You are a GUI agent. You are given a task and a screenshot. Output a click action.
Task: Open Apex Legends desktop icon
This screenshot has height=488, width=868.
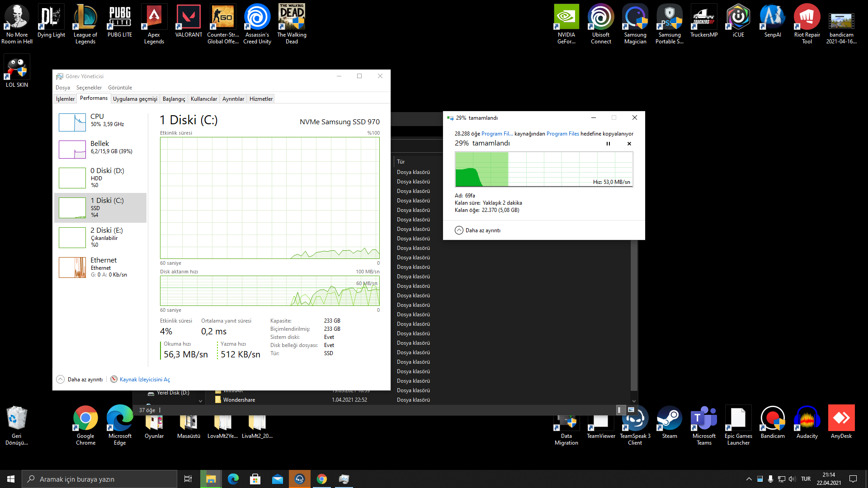[x=154, y=24]
